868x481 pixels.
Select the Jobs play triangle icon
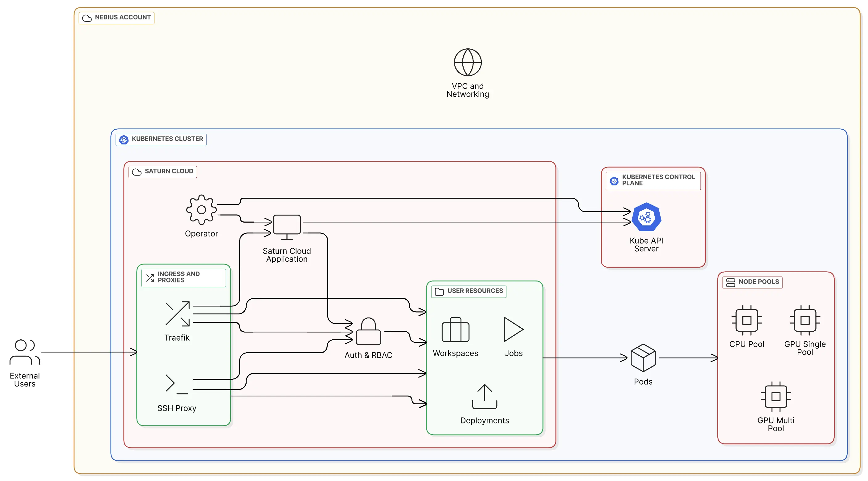pos(514,329)
